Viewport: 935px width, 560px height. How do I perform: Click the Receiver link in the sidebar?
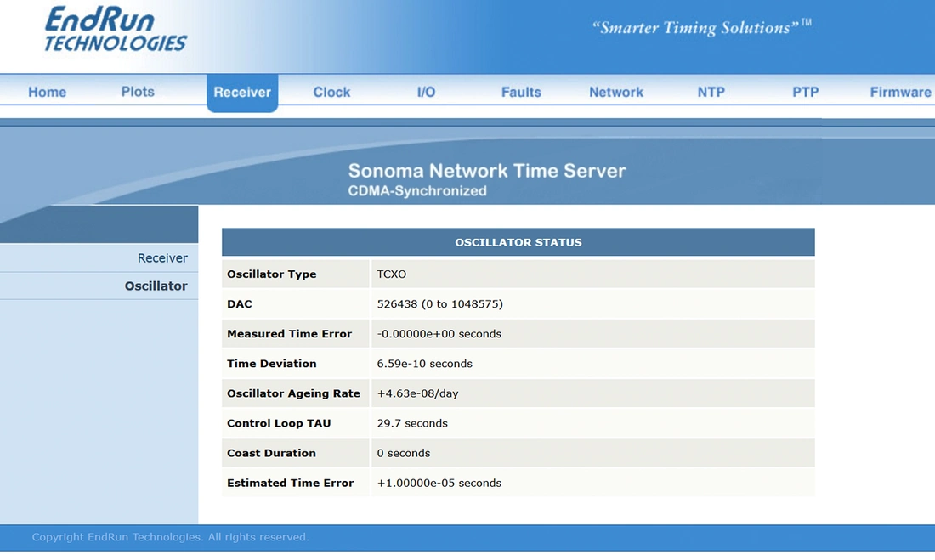coord(162,257)
